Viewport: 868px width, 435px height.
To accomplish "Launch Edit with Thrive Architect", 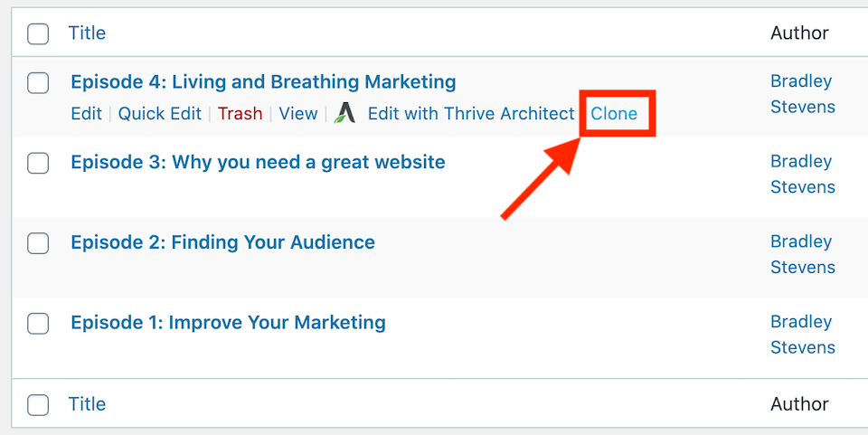I will point(471,113).
